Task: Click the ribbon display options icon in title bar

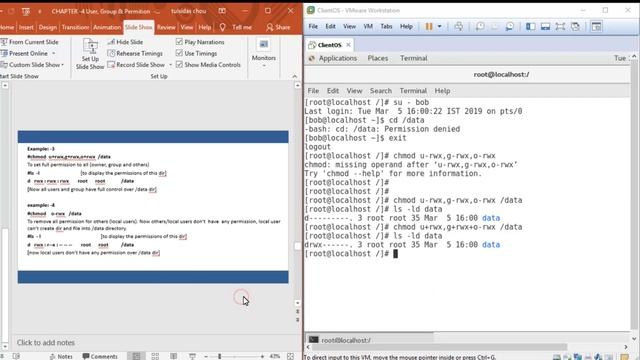Action: pos(222,11)
